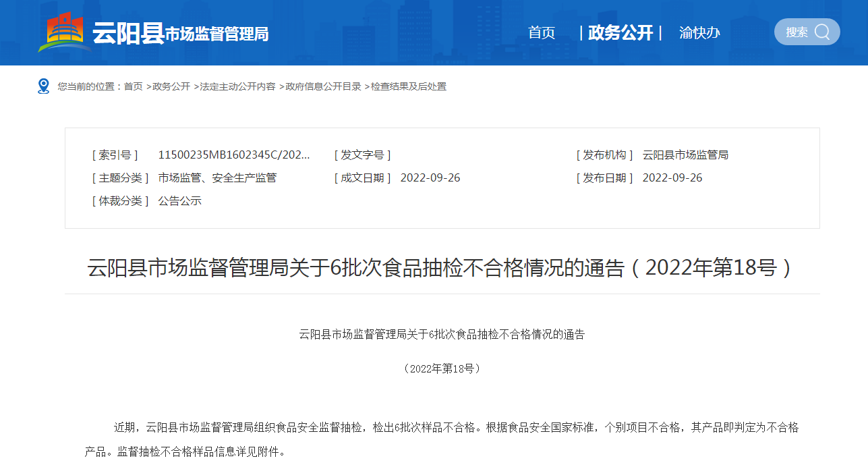Click the 体裁分类 value 公告公示
Screen dimensions: 868x467
(180, 201)
